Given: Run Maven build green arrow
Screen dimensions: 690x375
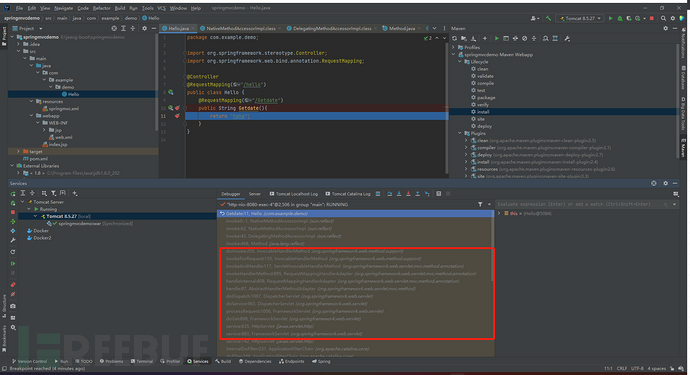Looking at the screenshot, I should pyautogui.click(x=496, y=39).
